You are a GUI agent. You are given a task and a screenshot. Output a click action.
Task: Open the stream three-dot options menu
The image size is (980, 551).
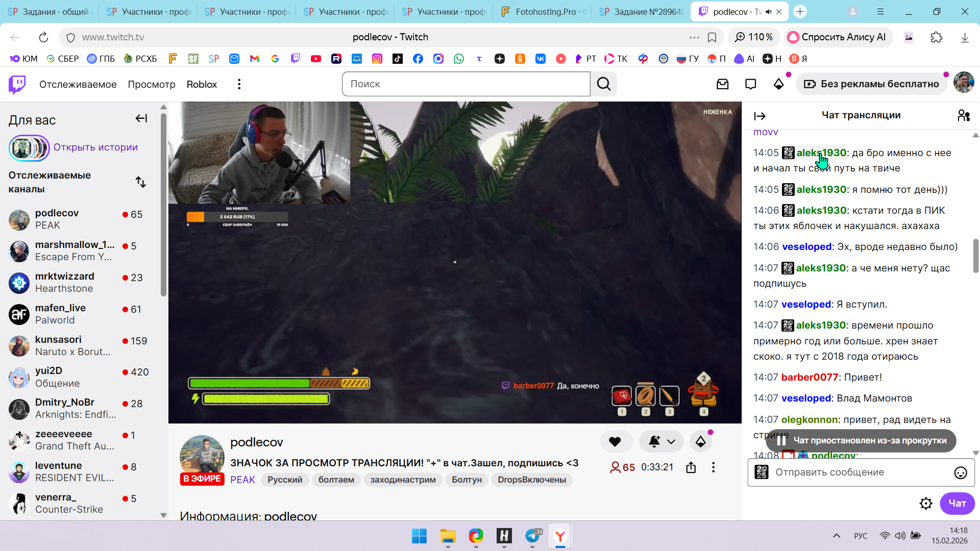713,467
